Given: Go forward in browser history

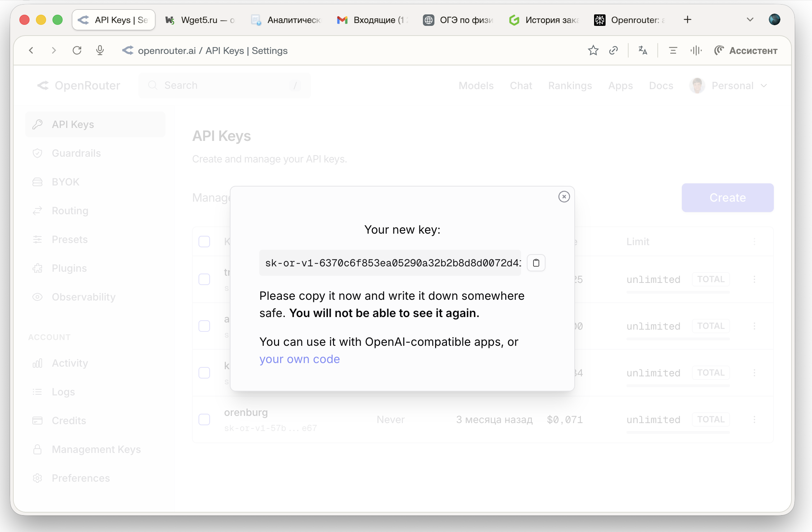Looking at the screenshot, I should pos(54,50).
